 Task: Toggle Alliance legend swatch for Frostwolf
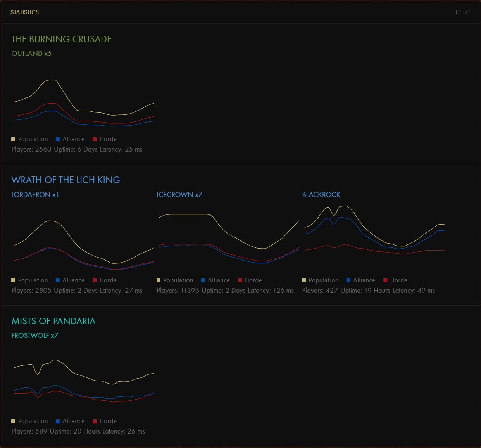58,421
